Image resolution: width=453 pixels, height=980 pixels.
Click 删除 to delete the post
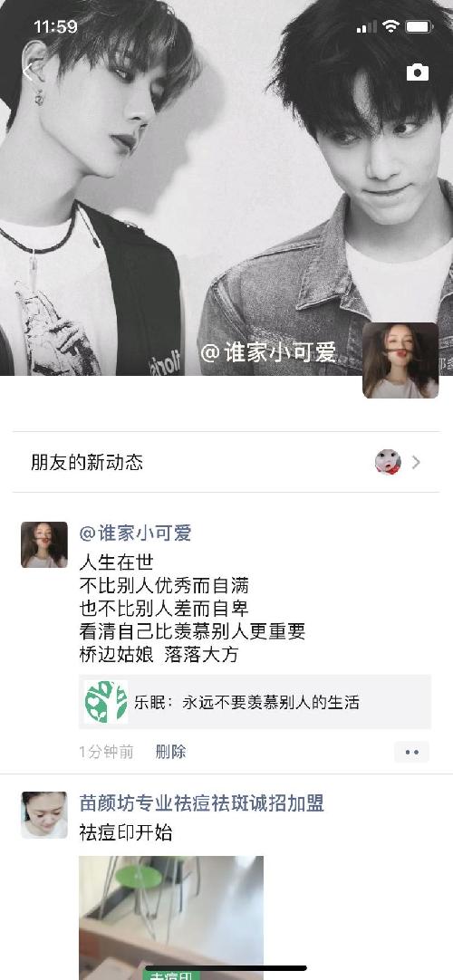click(170, 751)
